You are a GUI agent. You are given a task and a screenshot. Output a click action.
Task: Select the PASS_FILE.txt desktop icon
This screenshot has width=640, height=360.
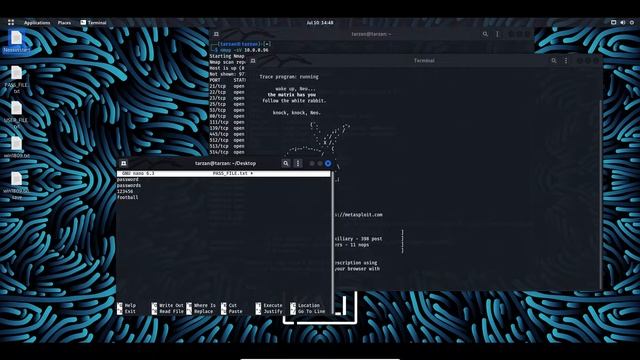click(16, 80)
